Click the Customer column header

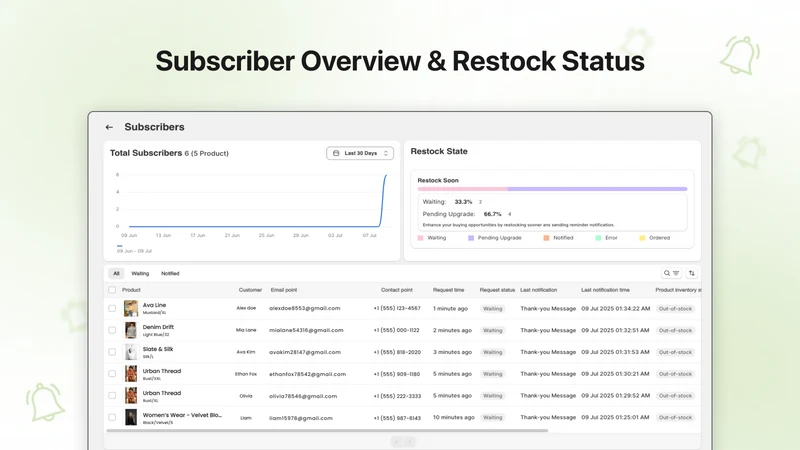point(250,290)
